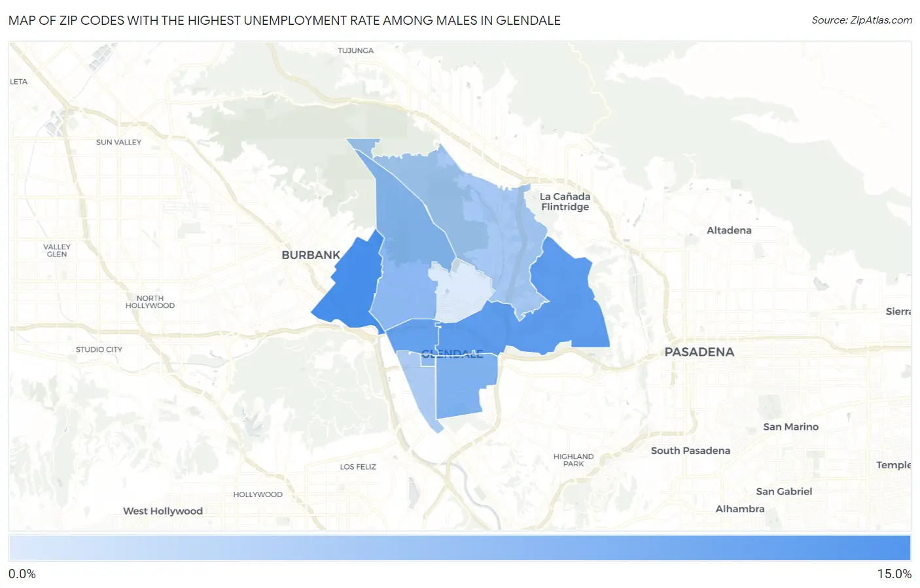Click the 15.0% legend maximum label
Screen dimensions: 920x588
[894, 574]
